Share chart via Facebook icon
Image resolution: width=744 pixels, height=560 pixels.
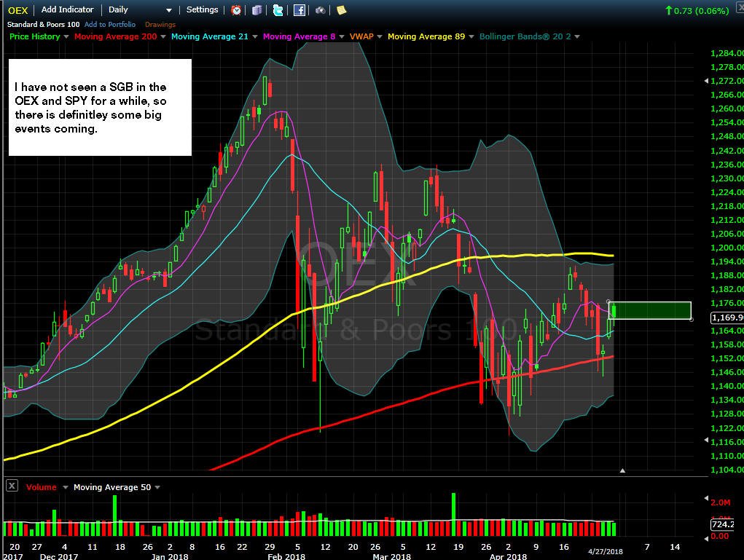pyautogui.click(x=299, y=10)
